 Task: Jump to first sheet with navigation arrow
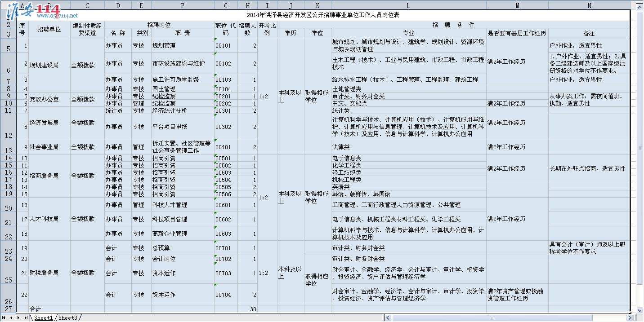pos(4,318)
